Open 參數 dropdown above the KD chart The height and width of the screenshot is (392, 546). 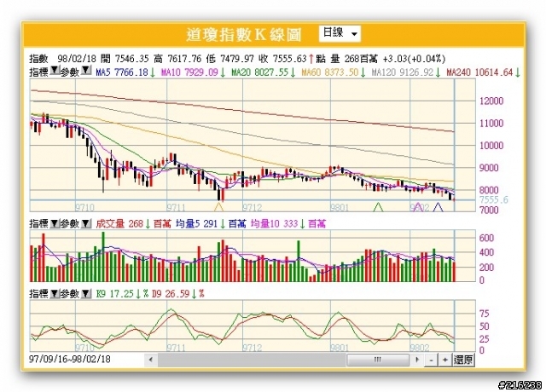[86, 294]
